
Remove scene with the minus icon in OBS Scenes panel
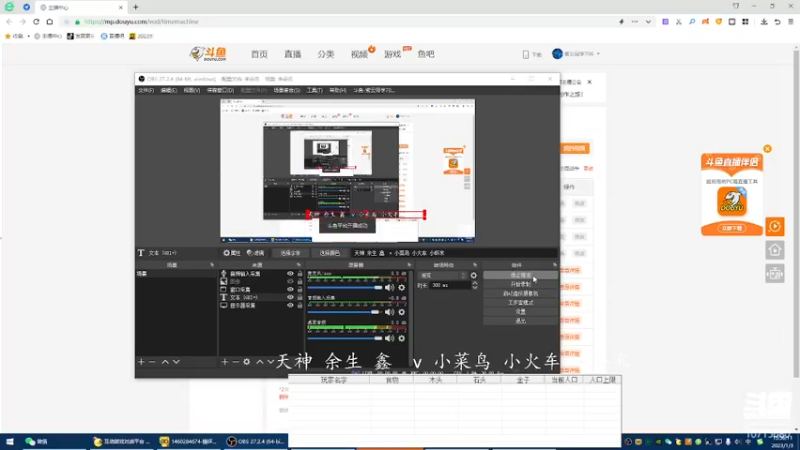click(152, 362)
